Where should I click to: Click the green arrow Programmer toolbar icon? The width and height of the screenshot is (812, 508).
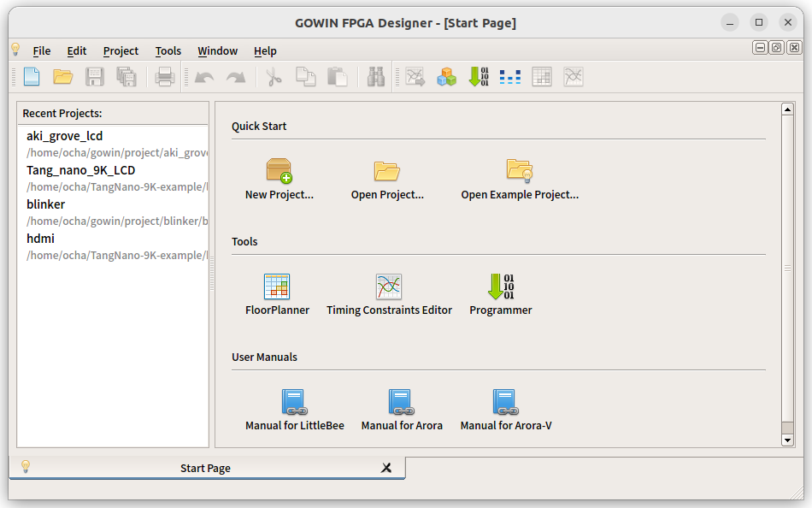click(479, 77)
